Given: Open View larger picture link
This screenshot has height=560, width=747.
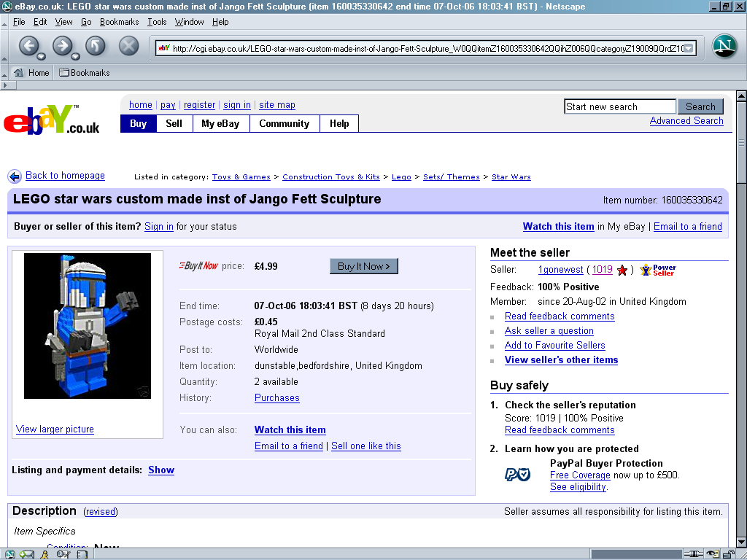Looking at the screenshot, I should (x=55, y=429).
